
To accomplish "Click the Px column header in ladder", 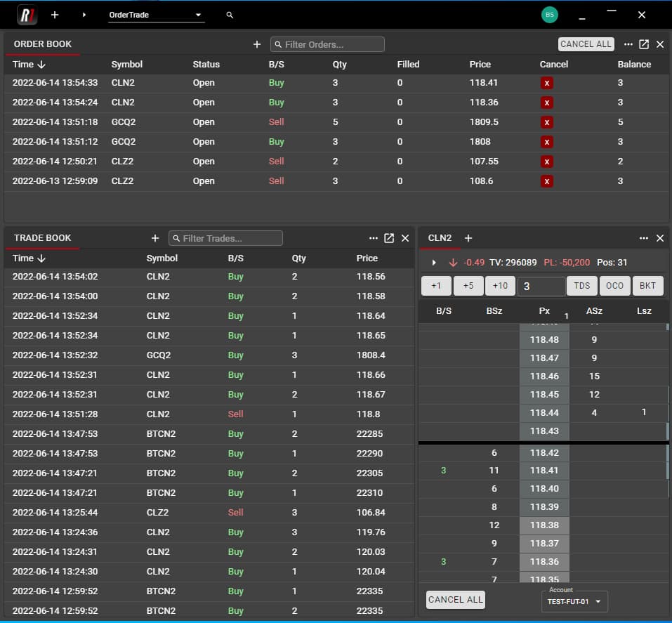I will coord(544,311).
